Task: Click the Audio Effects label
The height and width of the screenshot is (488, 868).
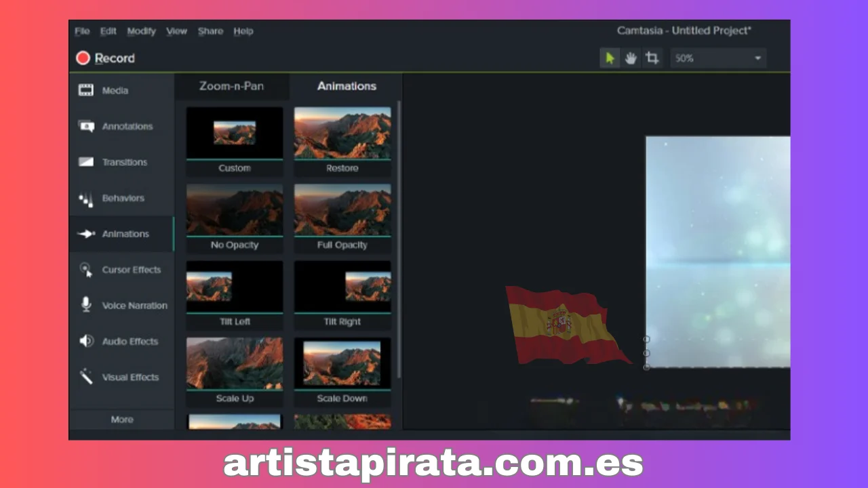Action: pyautogui.click(x=130, y=342)
